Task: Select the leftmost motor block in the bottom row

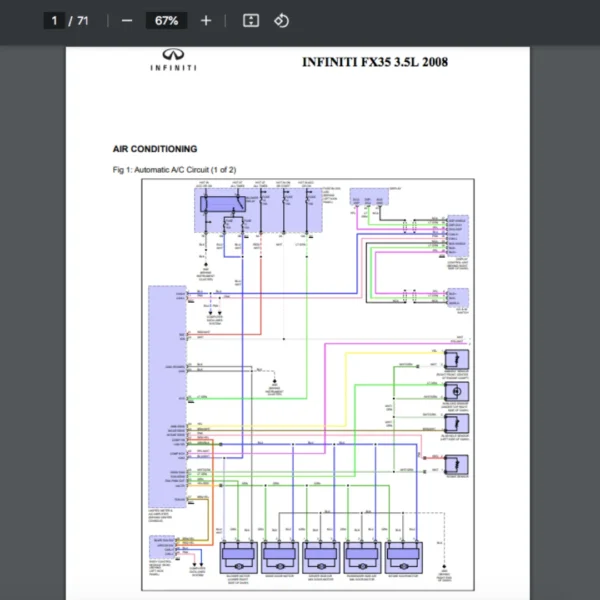Action: (238, 556)
